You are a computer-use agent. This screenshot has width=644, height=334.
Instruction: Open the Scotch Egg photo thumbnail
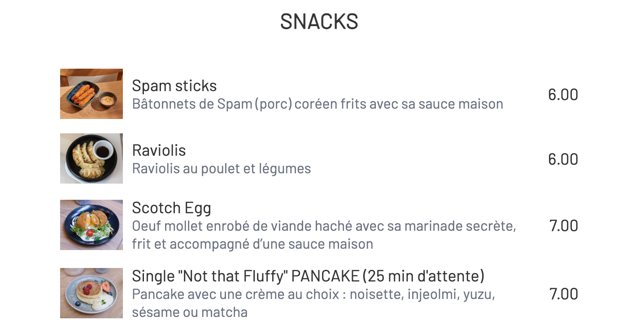pos(91,225)
